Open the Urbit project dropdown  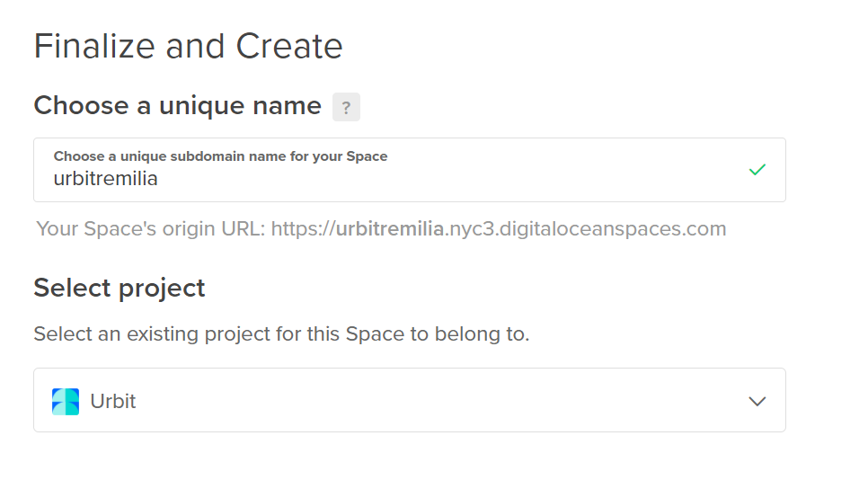pos(410,400)
